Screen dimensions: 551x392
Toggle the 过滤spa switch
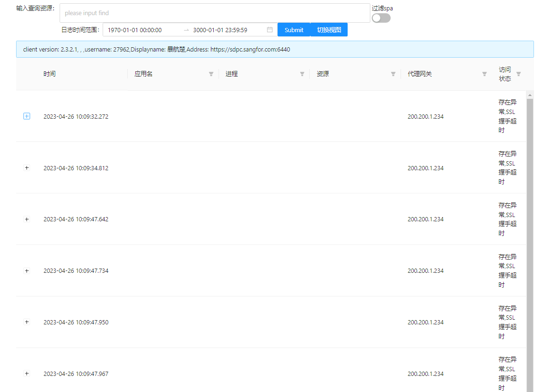[381, 18]
